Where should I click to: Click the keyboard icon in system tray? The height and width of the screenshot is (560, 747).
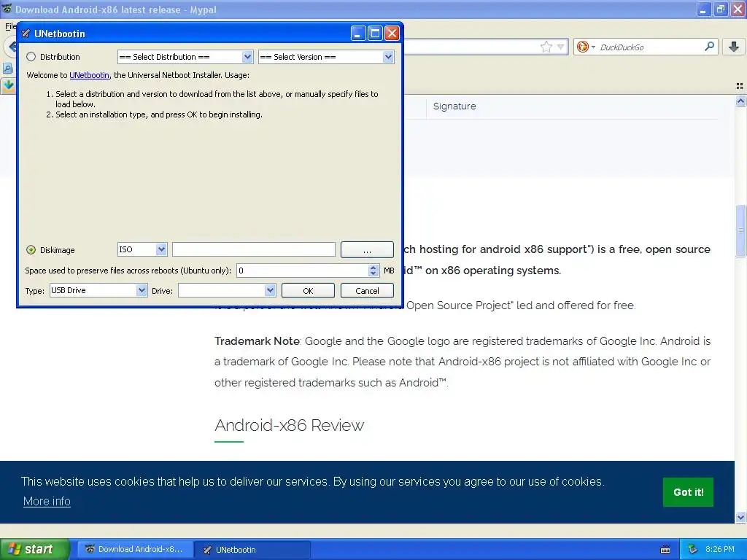coord(665,550)
